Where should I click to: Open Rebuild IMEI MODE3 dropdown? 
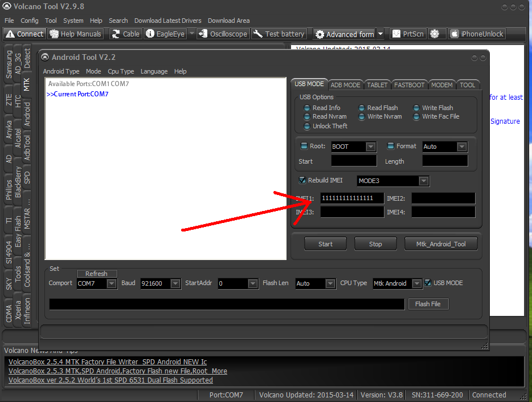(x=423, y=181)
